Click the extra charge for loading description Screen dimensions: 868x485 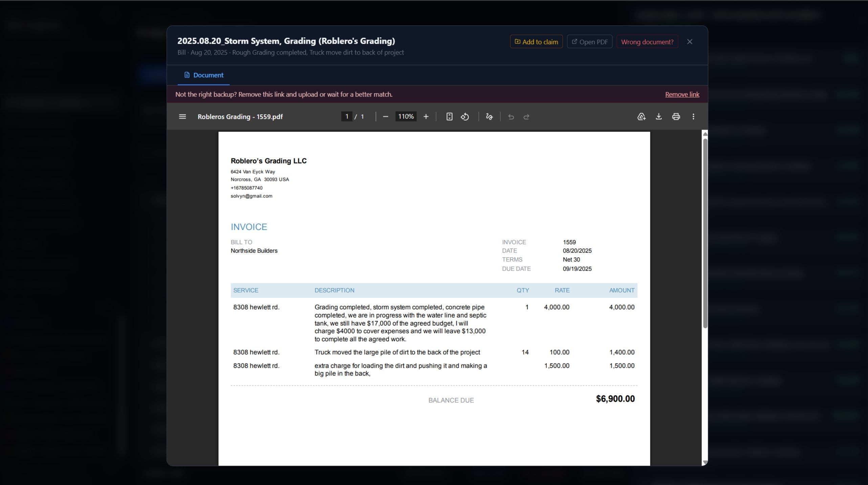tap(400, 370)
